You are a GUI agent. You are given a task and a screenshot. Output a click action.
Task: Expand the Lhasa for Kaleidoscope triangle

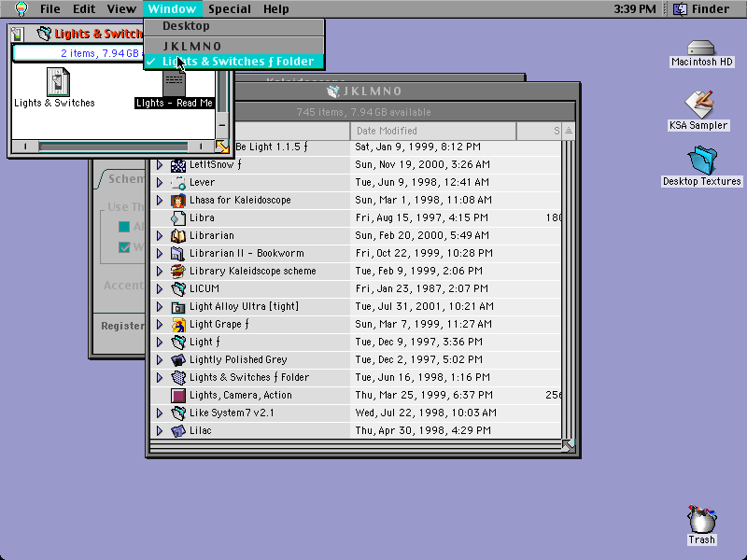point(160,201)
